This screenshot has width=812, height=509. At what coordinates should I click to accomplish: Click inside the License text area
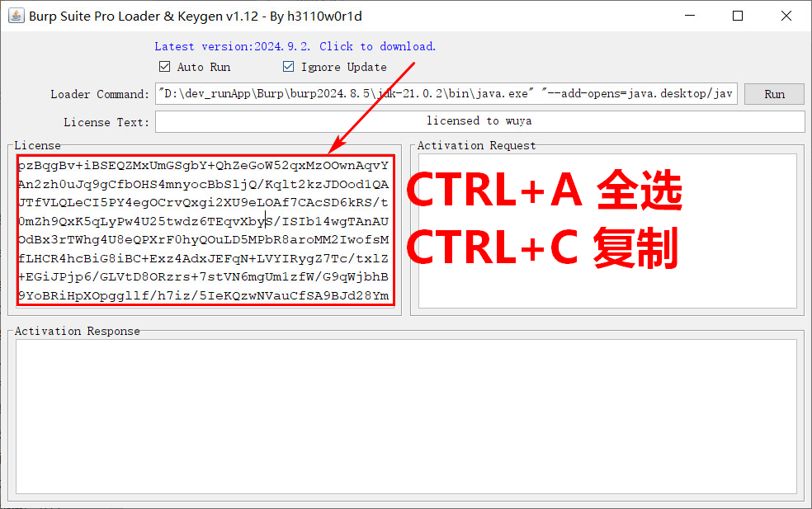pyautogui.click(x=205, y=230)
